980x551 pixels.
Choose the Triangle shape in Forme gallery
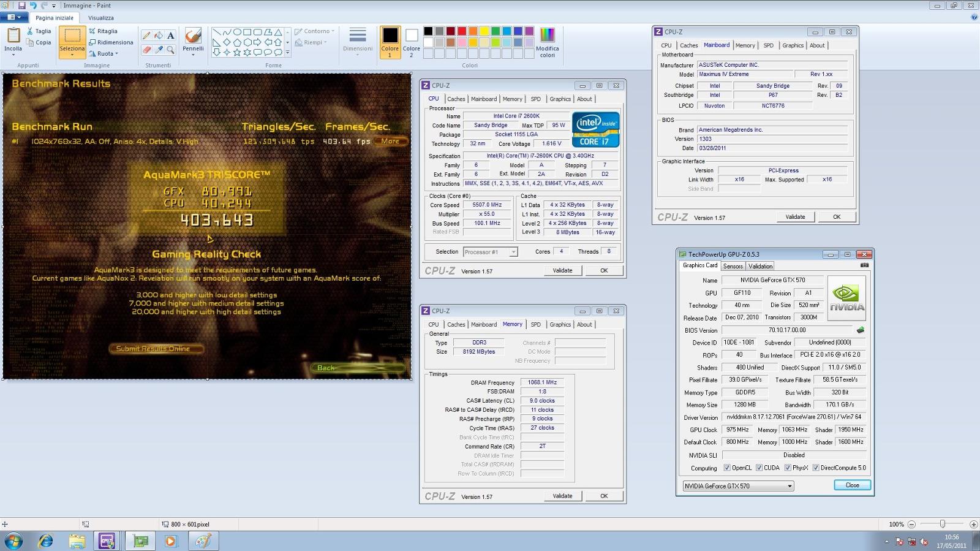(x=278, y=32)
